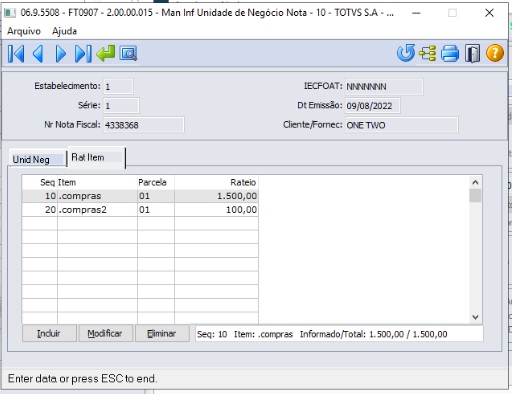
Task: Open the Ajuda menu
Action: 64,31
